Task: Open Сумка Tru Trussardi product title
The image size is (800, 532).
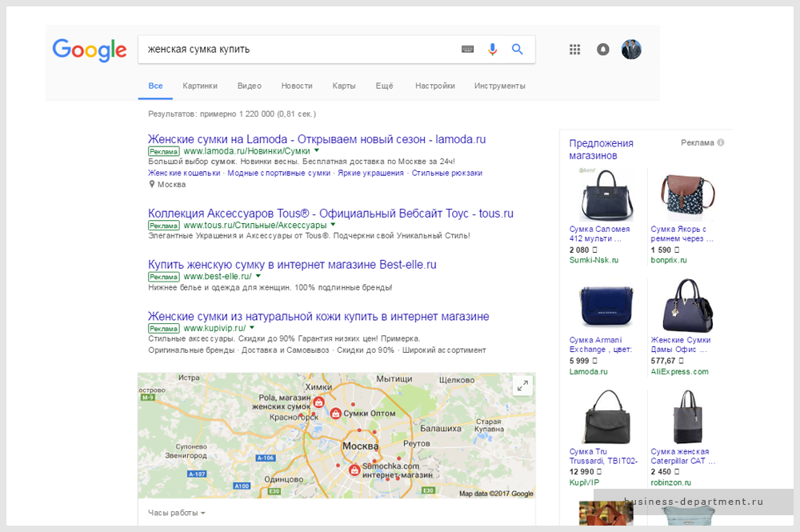Action: coord(603,456)
